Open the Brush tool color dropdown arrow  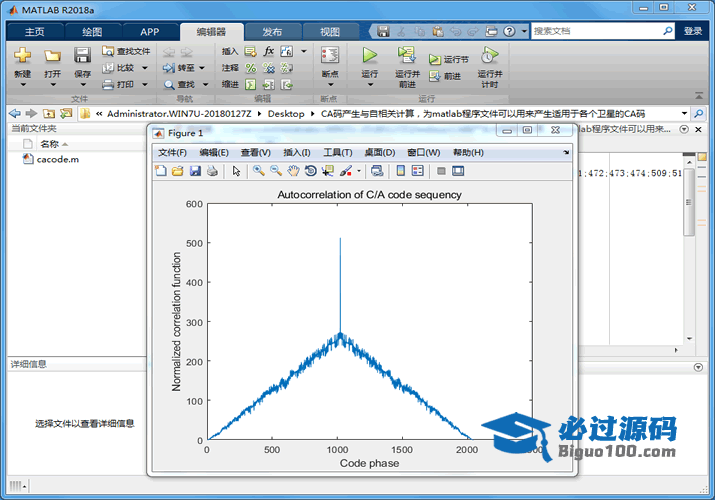(358, 171)
